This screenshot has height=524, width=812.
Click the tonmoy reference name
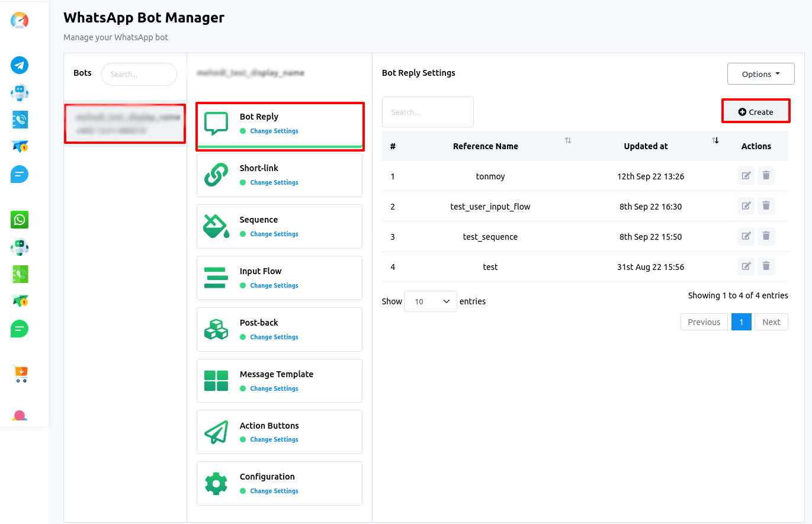click(x=490, y=176)
